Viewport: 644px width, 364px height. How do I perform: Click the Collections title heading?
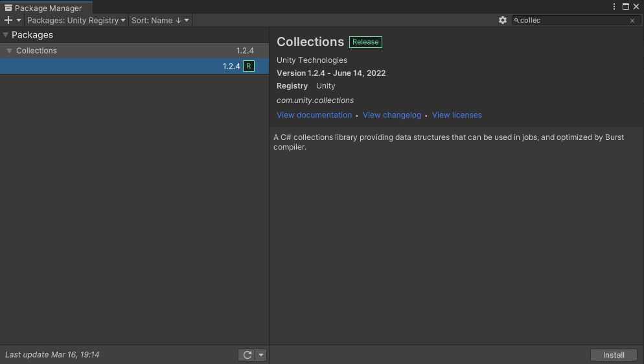[310, 42]
